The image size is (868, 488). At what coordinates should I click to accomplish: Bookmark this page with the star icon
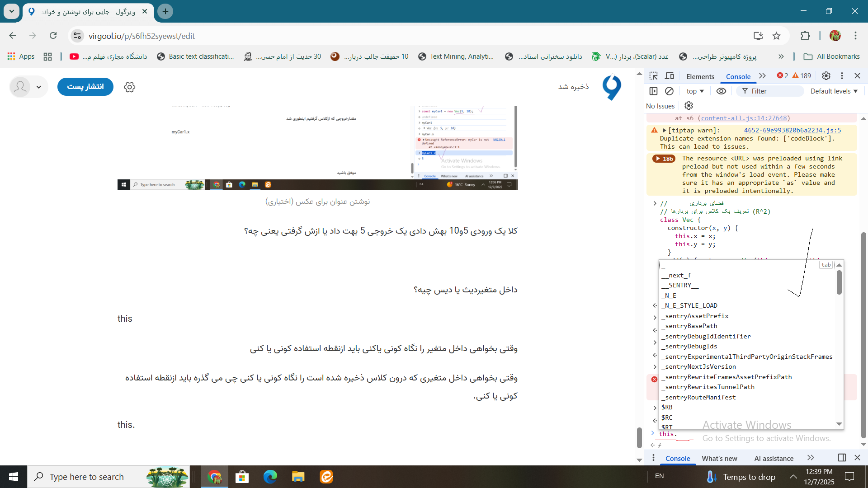777,36
